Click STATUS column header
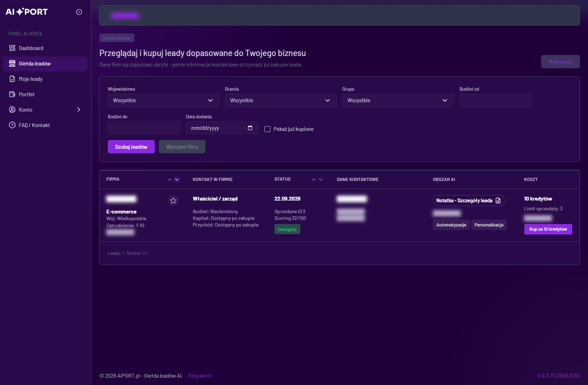 click(282, 179)
